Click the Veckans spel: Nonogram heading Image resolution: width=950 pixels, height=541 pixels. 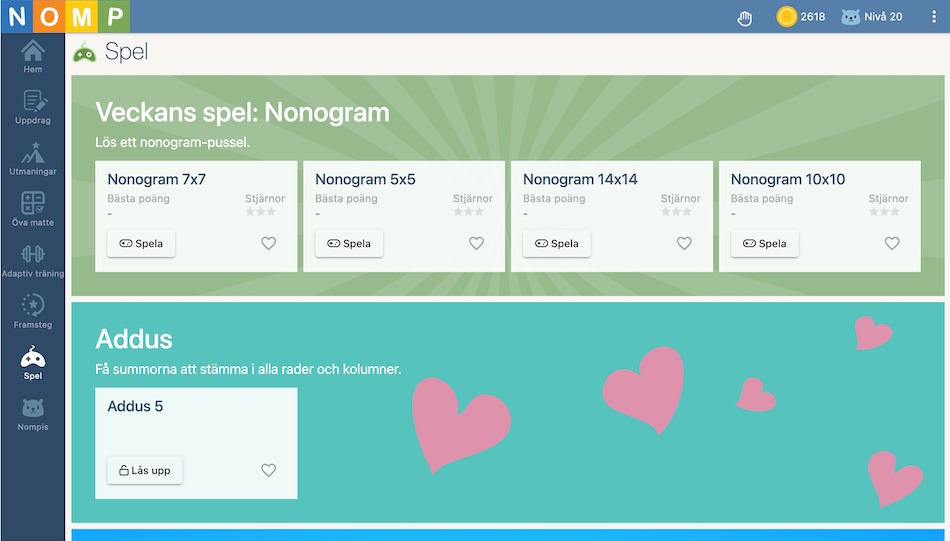click(x=242, y=113)
